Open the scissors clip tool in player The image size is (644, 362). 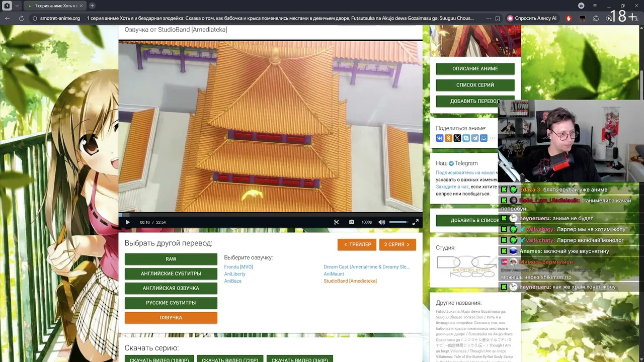click(337, 222)
